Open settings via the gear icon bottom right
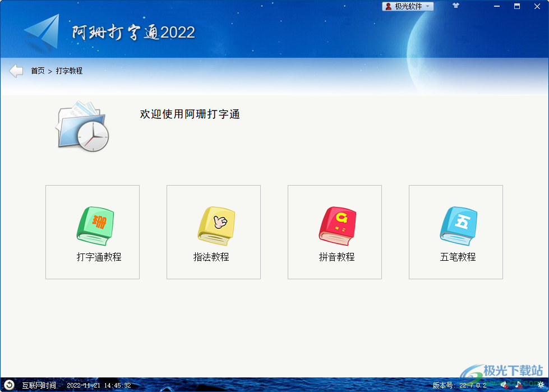Image resolution: width=549 pixels, height=392 pixels. coord(540,385)
